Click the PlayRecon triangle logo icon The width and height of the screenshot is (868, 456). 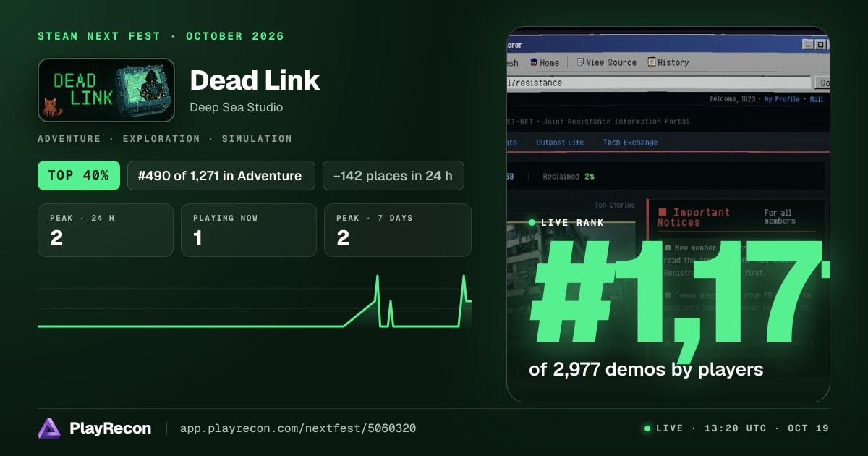click(49, 428)
